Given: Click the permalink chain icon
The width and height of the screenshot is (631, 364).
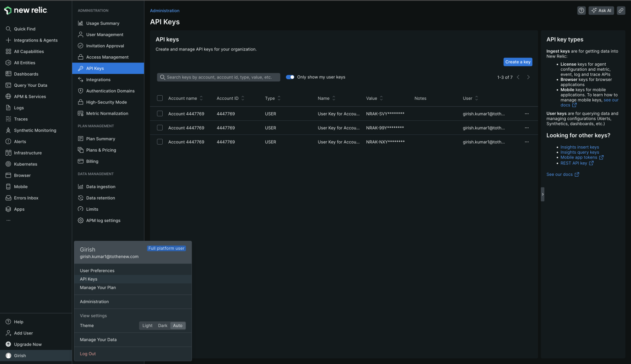Looking at the screenshot, I should (x=621, y=10).
